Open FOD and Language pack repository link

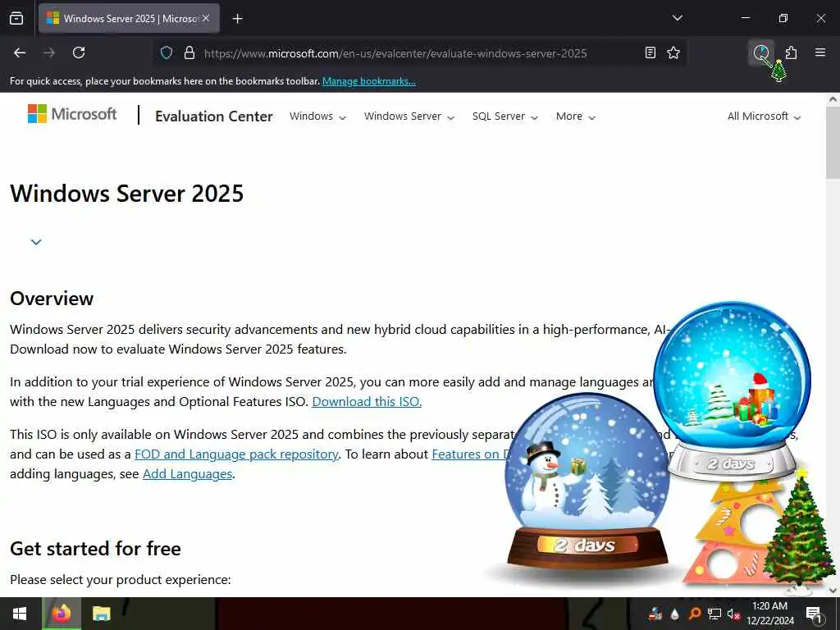[236, 454]
